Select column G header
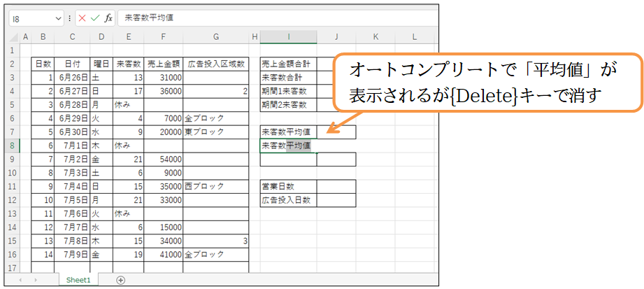Viewport: 644px width, 289px height. [x=216, y=37]
